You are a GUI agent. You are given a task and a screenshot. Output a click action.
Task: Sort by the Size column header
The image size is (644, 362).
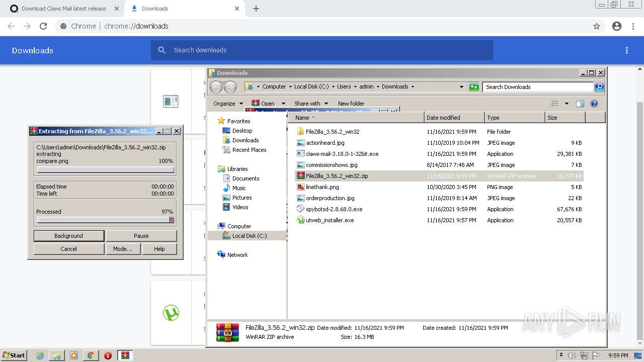pos(566,118)
